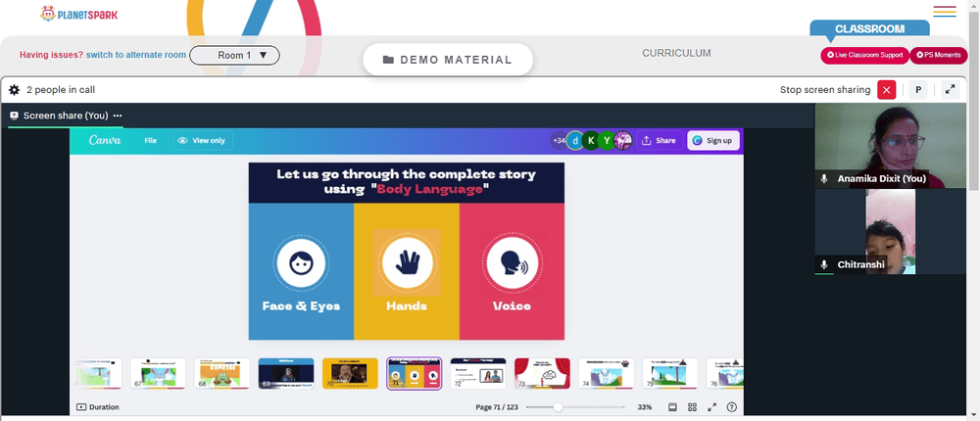The width and height of the screenshot is (980, 421).
Task: Open the Canva File menu
Action: [x=151, y=141]
